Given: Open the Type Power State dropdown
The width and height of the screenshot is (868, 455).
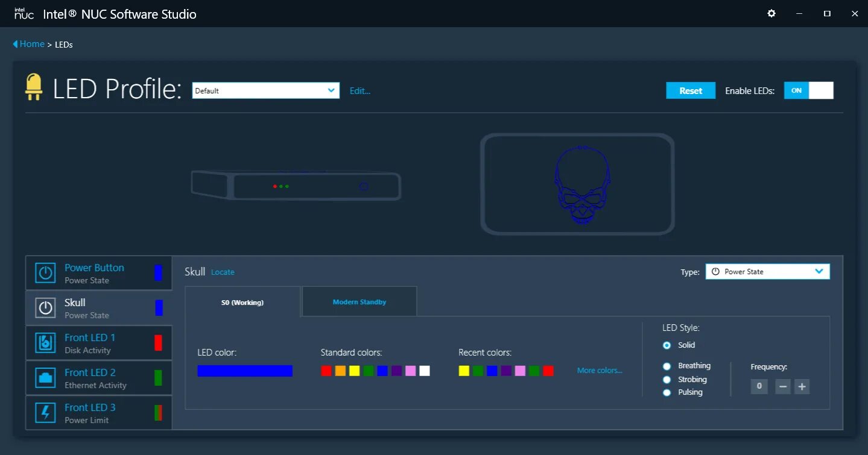Looking at the screenshot, I should click(x=767, y=272).
